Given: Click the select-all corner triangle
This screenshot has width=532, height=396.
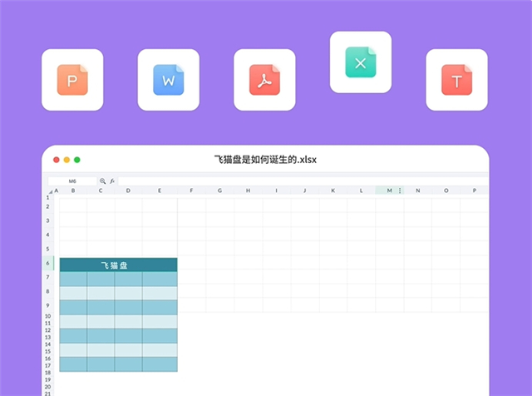Looking at the screenshot, I should (49, 191).
